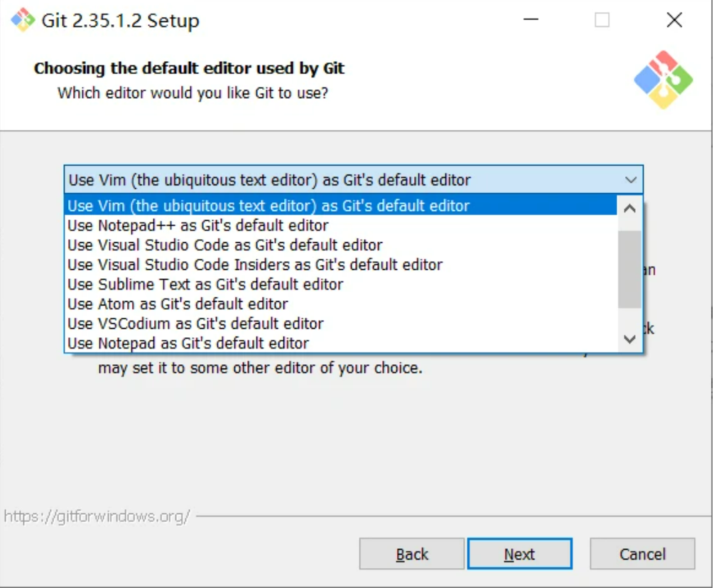714x588 pixels.
Task: Choose Sublime Text as default editor
Action: (205, 284)
